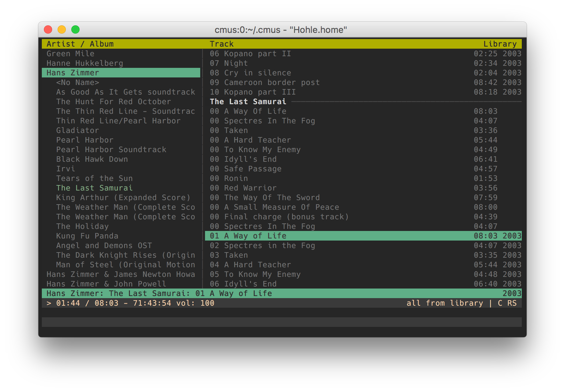Click the vol: 100 indicator
This screenshot has height=392, width=565.
tap(195, 303)
